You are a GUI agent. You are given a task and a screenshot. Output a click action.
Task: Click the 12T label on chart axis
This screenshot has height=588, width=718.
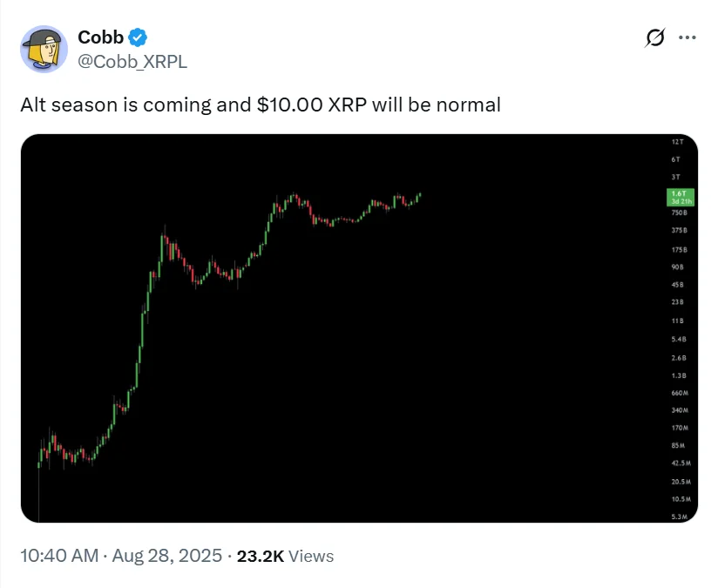(677, 141)
